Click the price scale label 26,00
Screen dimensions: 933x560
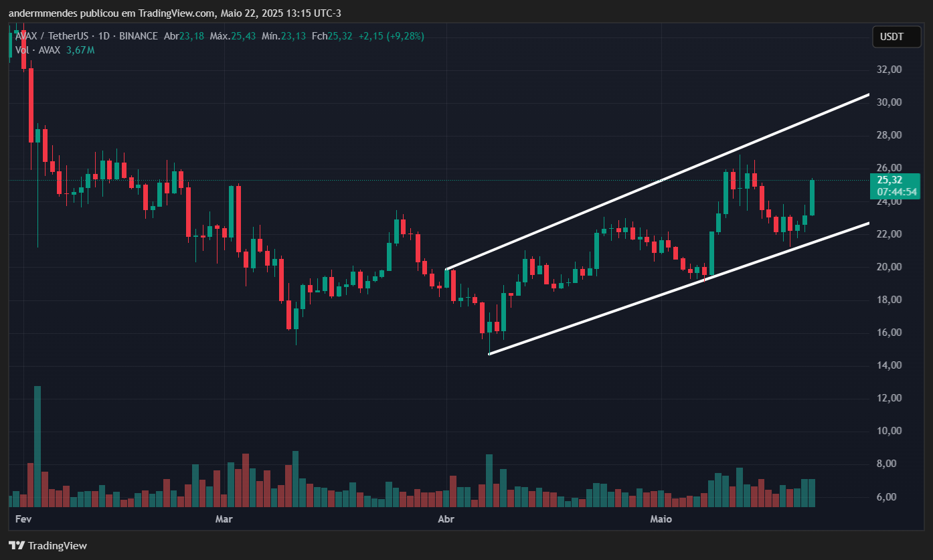tap(889, 168)
